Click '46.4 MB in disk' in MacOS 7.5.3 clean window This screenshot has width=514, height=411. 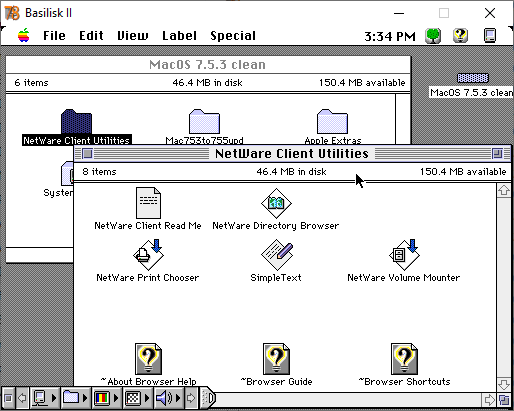(207, 83)
